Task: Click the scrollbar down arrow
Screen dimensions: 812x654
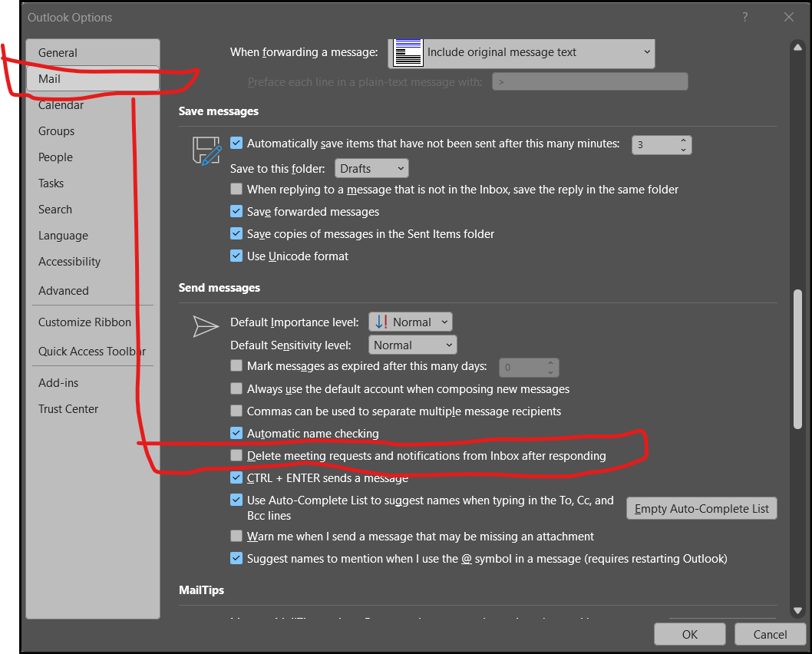Action: click(x=797, y=610)
